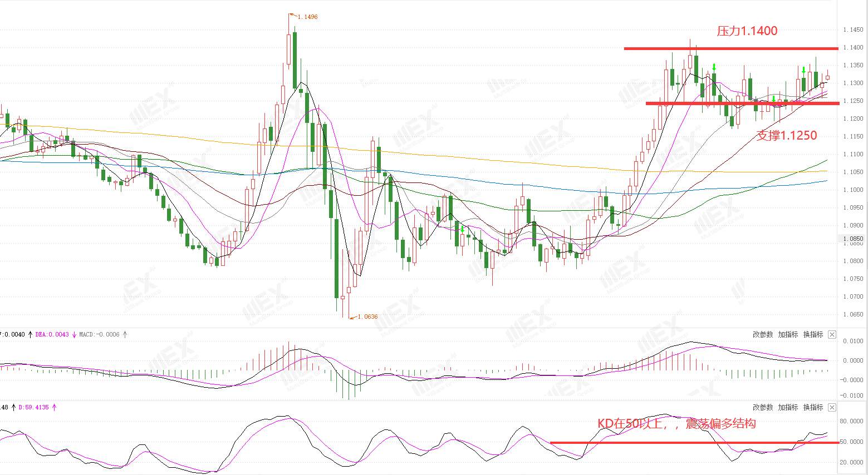
Task: Close the MACD indicator panel
Action: pyautogui.click(x=832, y=334)
